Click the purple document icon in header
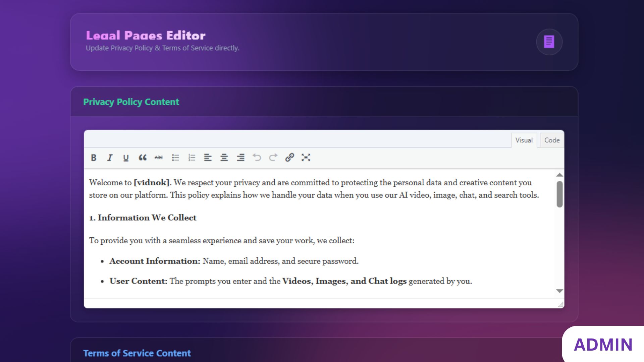Viewport: 644px width, 362px height. [549, 42]
